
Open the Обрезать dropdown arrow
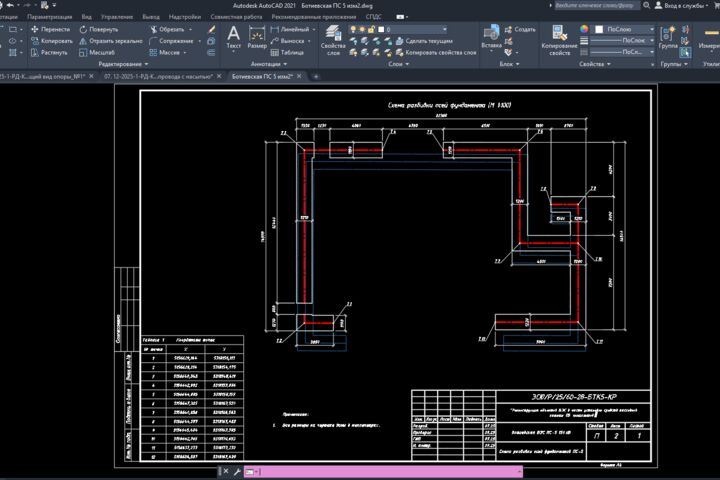click(x=190, y=29)
